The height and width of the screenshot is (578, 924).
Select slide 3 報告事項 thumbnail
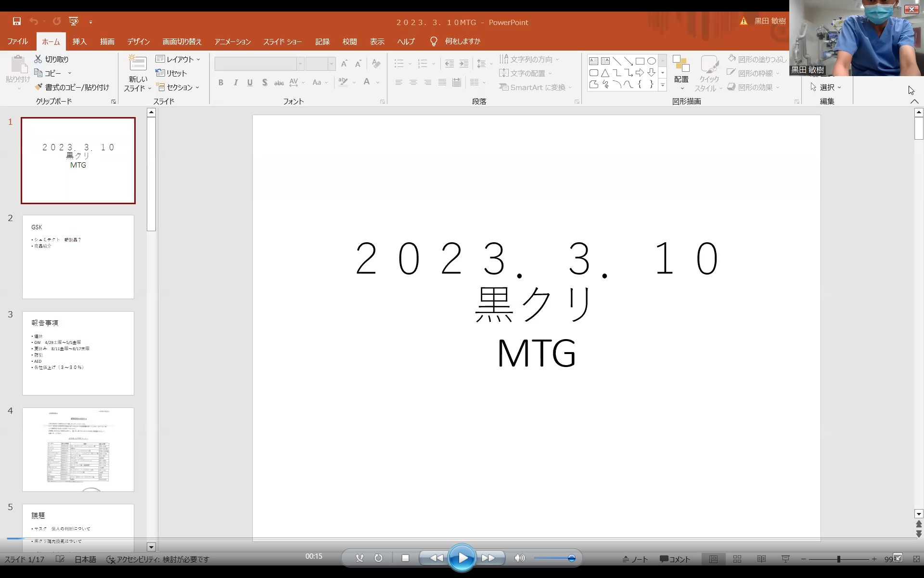[x=78, y=353]
